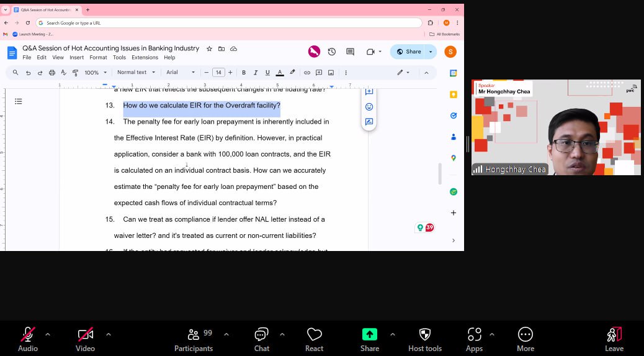Decrease font size with minus button
644x356 pixels.
(x=207, y=73)
